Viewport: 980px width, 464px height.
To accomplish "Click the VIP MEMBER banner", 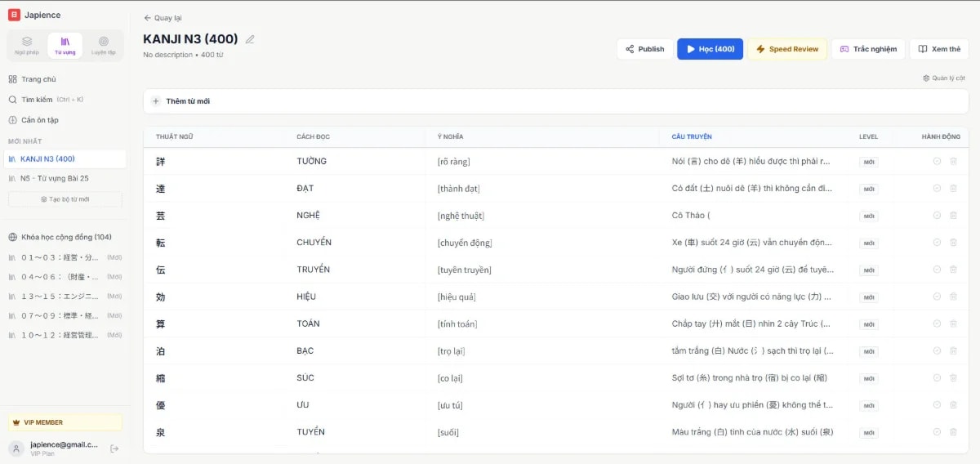I will click(65, 422).
